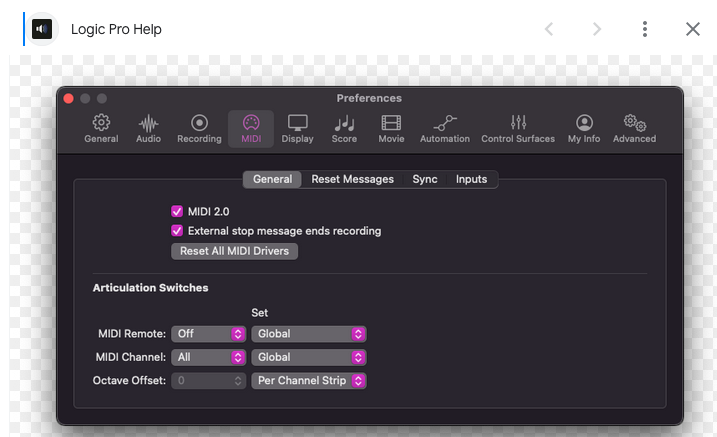
Task: Click the MIDI Channel label
Action: (x=130, y=357)
